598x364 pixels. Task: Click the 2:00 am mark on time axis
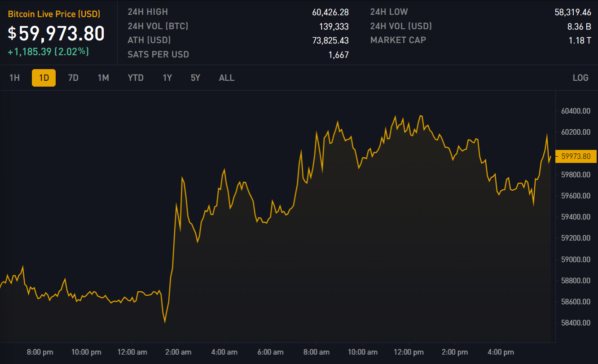click(x=178, y=352)
